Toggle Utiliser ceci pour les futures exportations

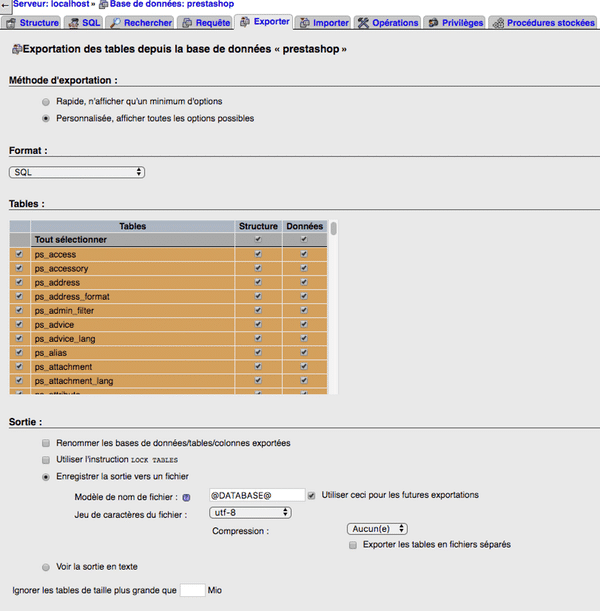pyautogui.click(x=311, y=496)
